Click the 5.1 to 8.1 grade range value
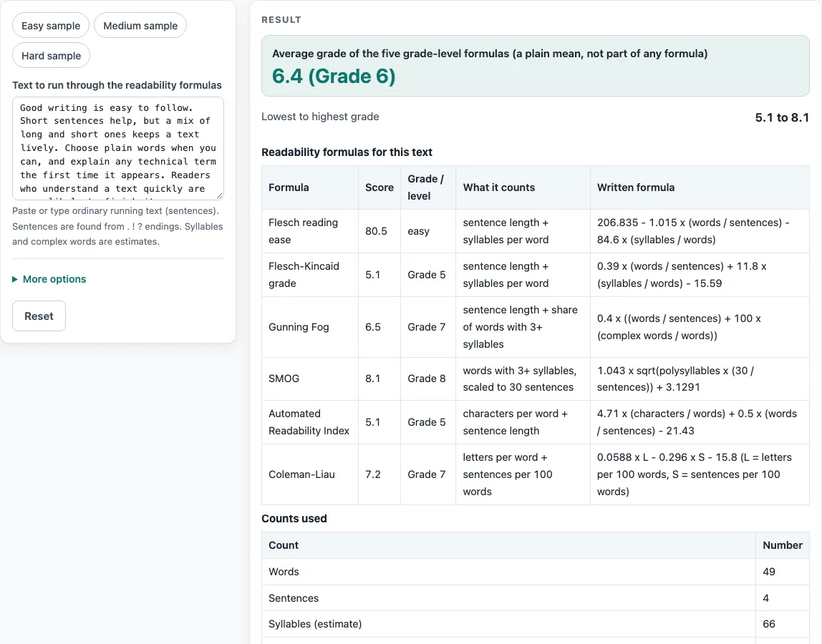This screenshot has width=822, height=644. coord(782,117)
